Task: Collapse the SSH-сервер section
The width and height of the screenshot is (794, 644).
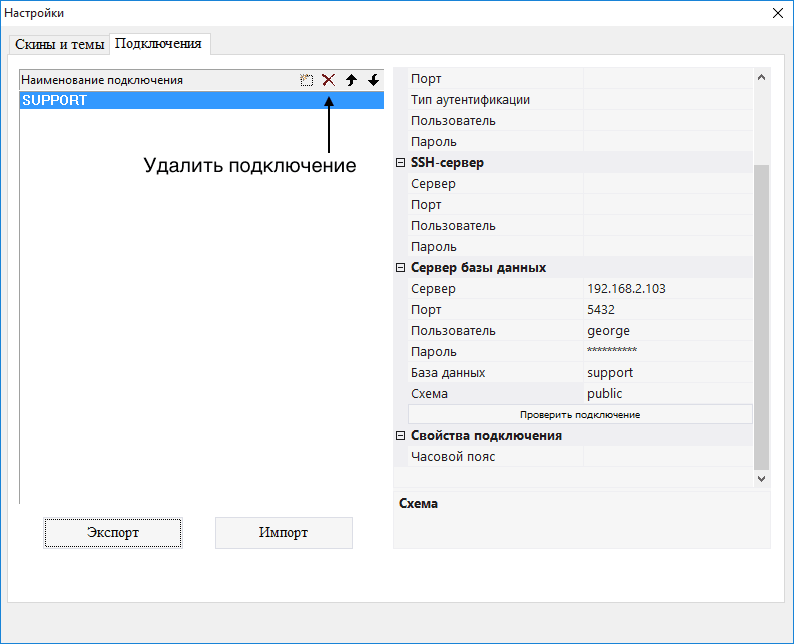Action: [401, 163]
